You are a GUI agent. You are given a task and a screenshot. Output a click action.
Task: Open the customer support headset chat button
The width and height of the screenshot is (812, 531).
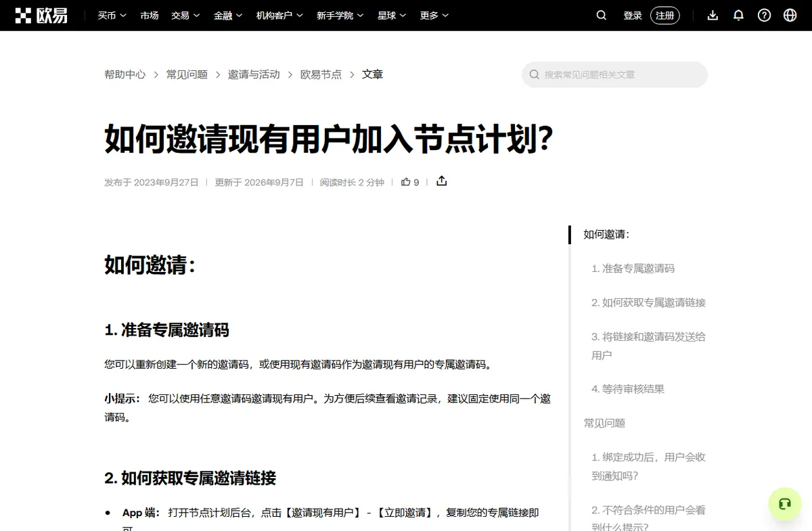[x=785, y=504]
